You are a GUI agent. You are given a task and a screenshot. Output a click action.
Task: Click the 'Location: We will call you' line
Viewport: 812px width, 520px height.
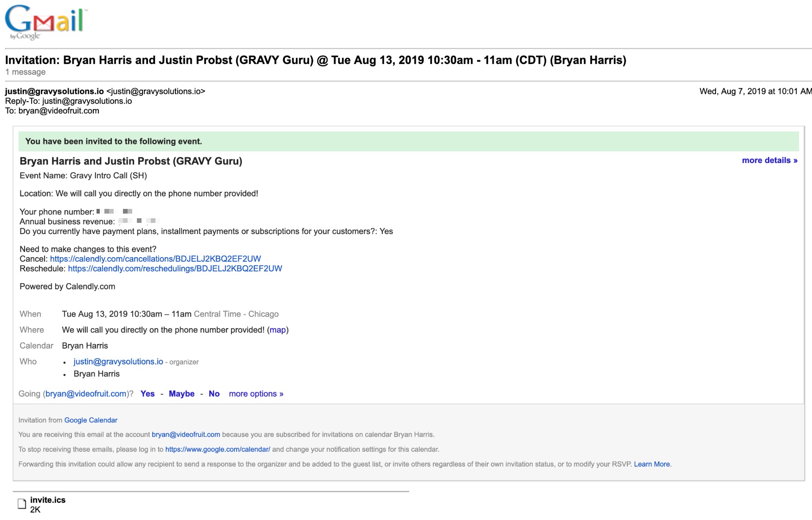point(139,194)
